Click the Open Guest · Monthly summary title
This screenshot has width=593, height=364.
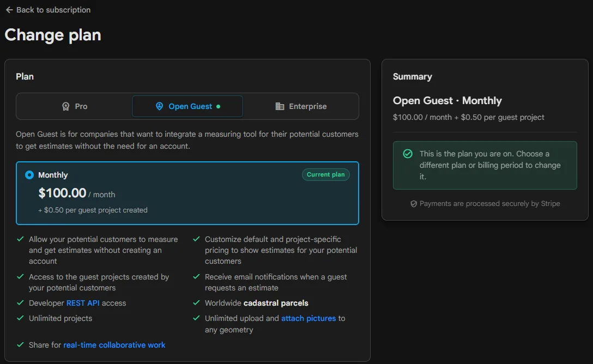(447, 101)
